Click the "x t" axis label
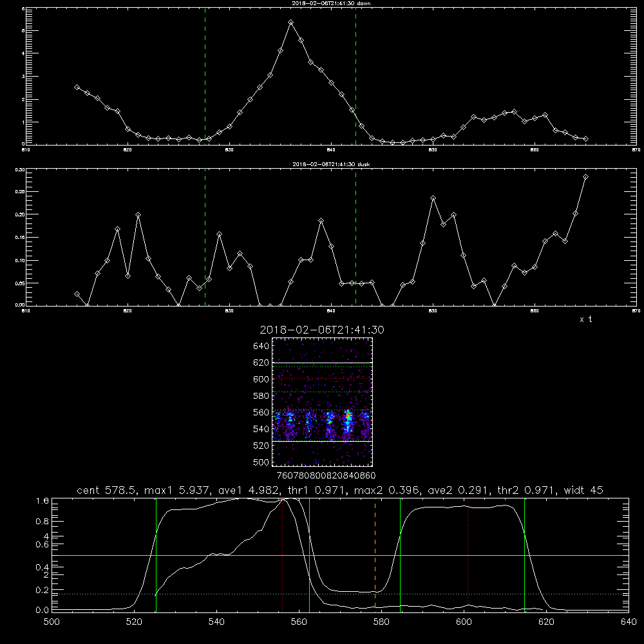The height and width of the screenshot is (644, 644). 585,319
